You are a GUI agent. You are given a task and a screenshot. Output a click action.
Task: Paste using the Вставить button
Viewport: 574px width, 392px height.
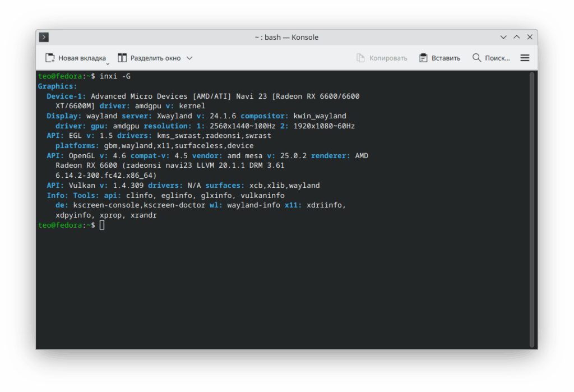pos(440,58)
